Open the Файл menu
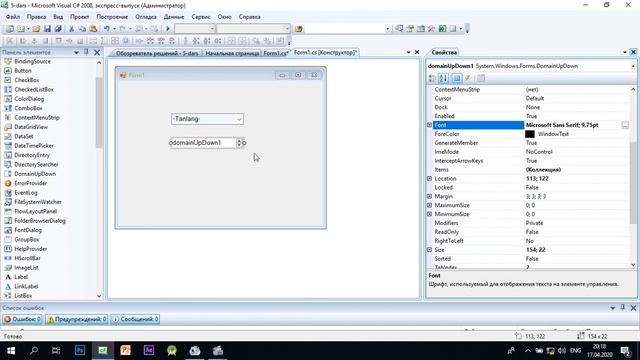The width and height of the screenshot is (640, 360). coord(13,17)
